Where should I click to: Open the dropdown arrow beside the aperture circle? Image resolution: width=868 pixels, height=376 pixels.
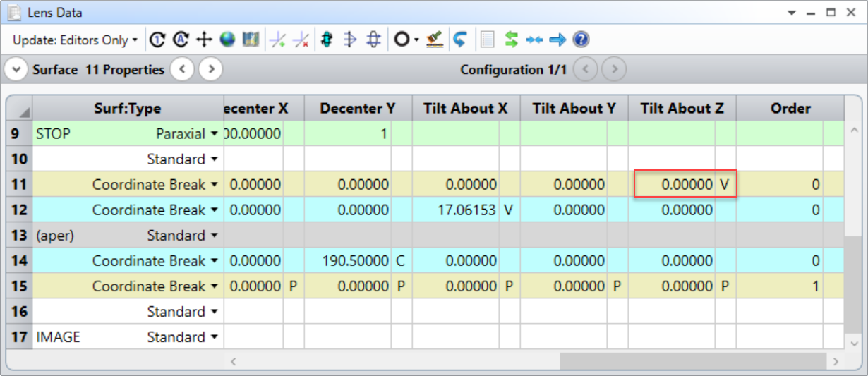point(416,40)
